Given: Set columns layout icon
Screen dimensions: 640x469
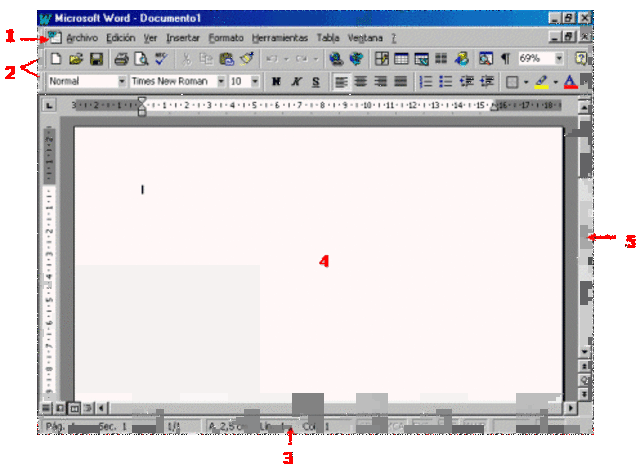Looking at the screenshot, I should [x=441, y=59].
